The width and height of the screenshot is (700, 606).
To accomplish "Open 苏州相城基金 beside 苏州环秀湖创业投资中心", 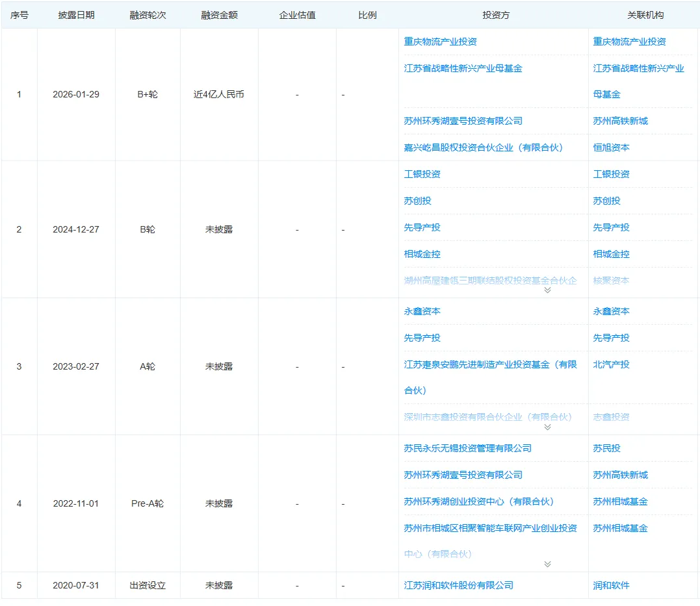I will point(620,502).
